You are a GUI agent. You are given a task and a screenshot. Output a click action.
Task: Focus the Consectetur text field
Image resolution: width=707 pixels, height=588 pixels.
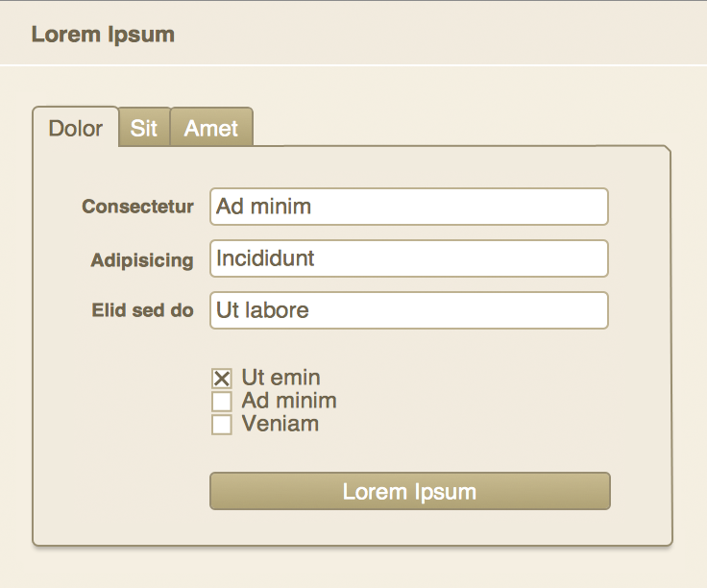coord(409,207)
